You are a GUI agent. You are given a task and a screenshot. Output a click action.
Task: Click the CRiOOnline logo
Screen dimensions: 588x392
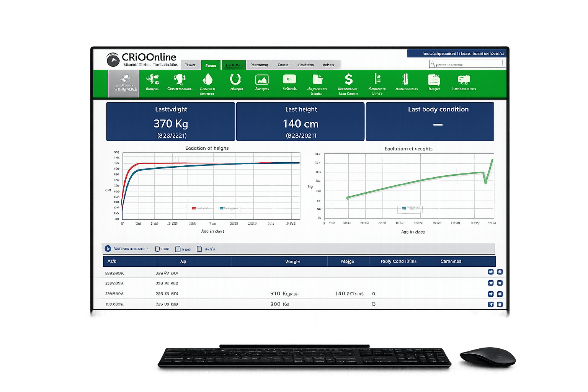point(142,59)
